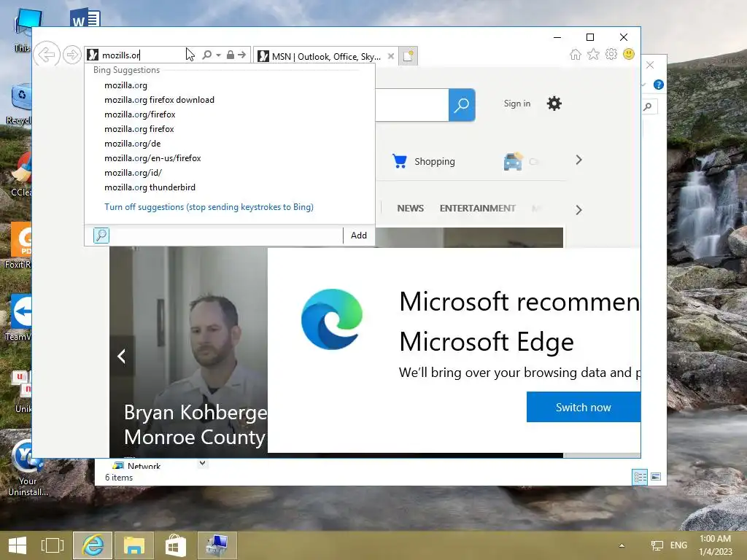Click inside the address bar text field
Screen dimensions: 747x560
(143, 55)
